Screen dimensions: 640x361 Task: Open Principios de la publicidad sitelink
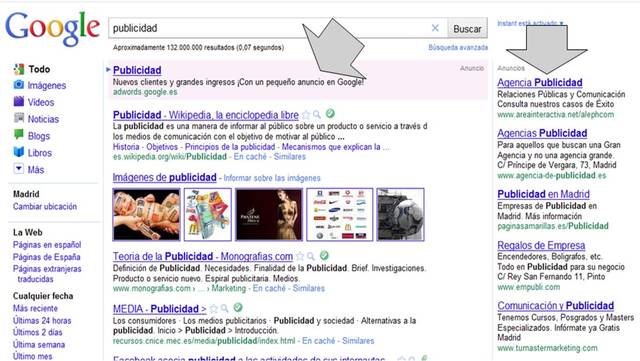pyautogui.click(x=230, y=147)
